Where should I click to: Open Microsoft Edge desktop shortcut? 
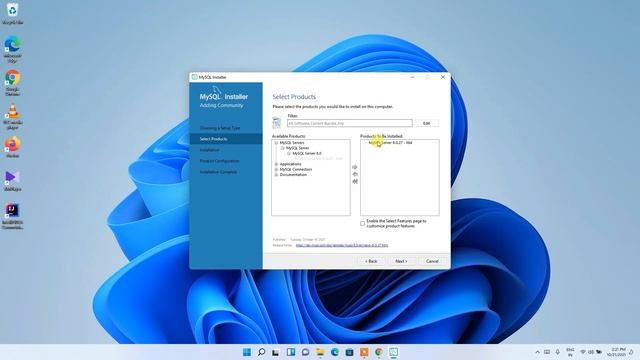pos(12,49)
